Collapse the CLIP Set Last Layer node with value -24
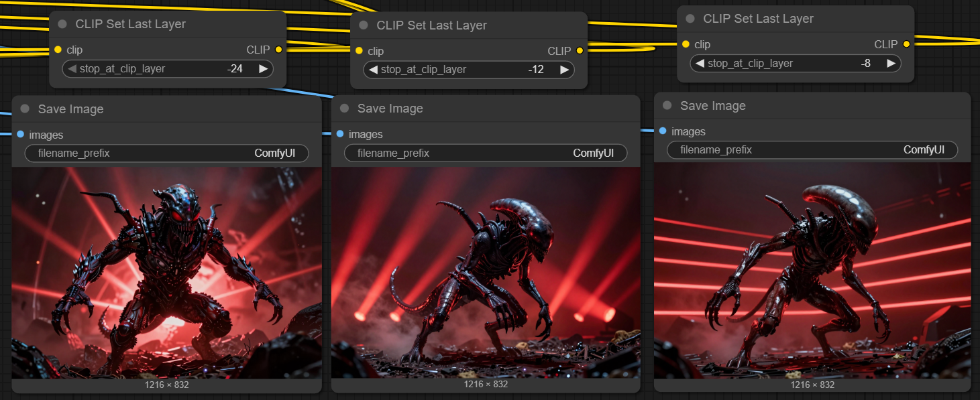980x400 pixels. point(62,24)
